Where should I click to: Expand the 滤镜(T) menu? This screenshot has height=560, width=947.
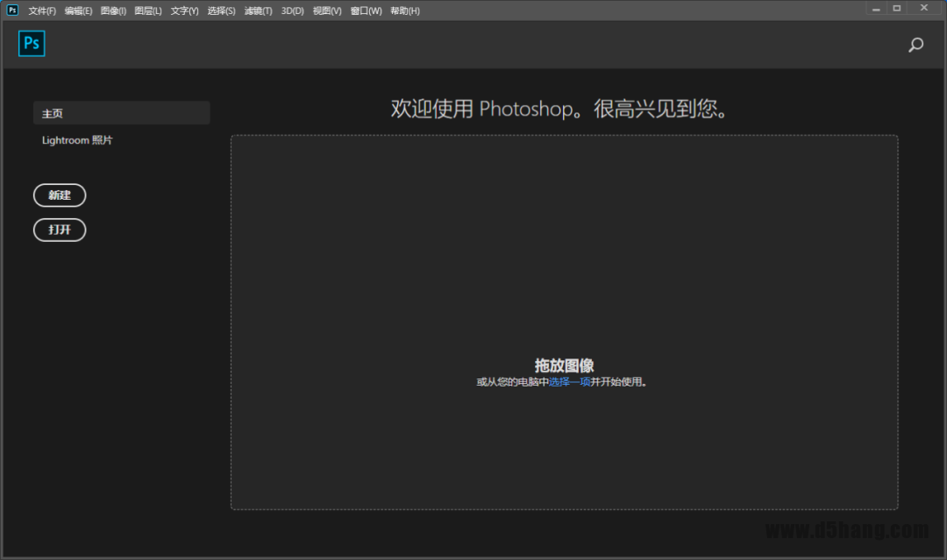[x=258, y=11]
